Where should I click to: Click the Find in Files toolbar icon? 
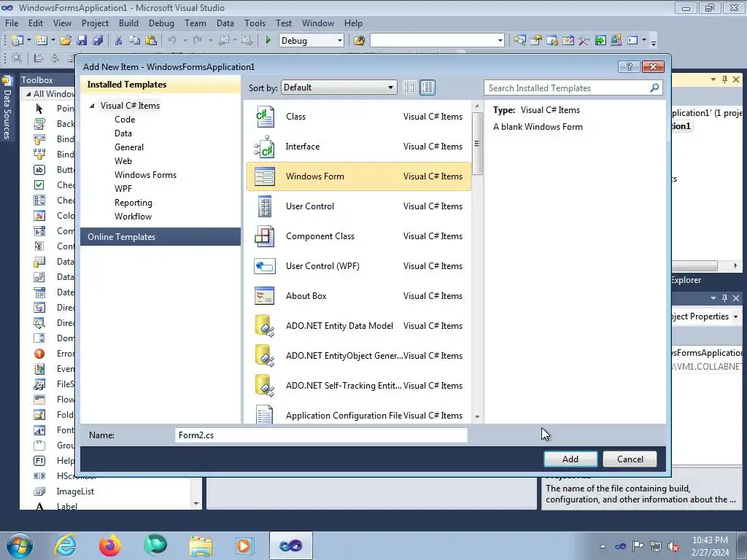coord(359,41)
